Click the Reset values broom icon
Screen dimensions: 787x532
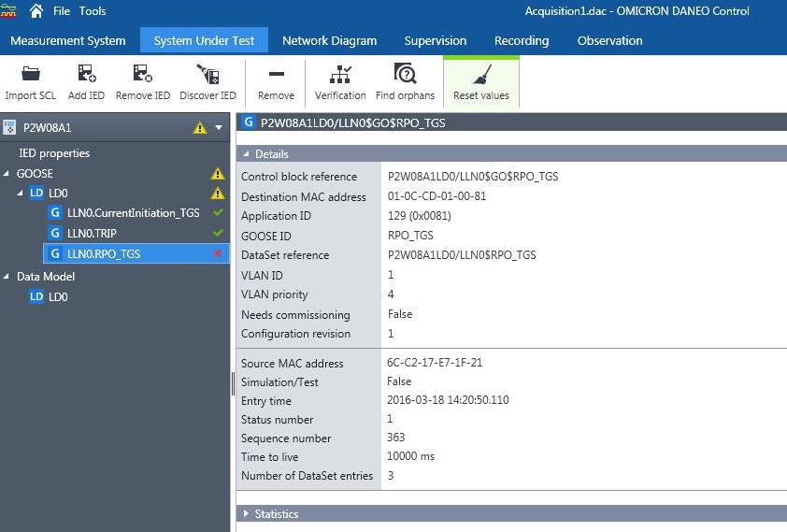(x=480, y=74)
